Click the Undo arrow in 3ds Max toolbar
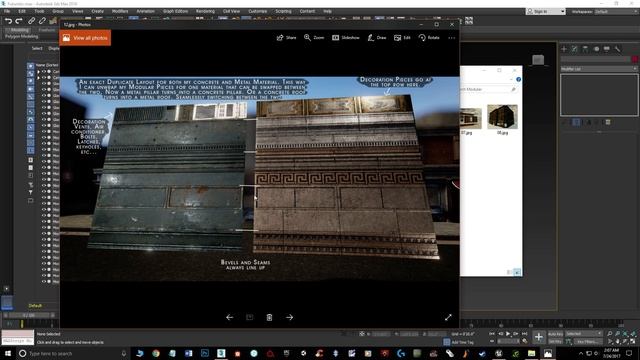The image size is (640, 360). [8, 21]
